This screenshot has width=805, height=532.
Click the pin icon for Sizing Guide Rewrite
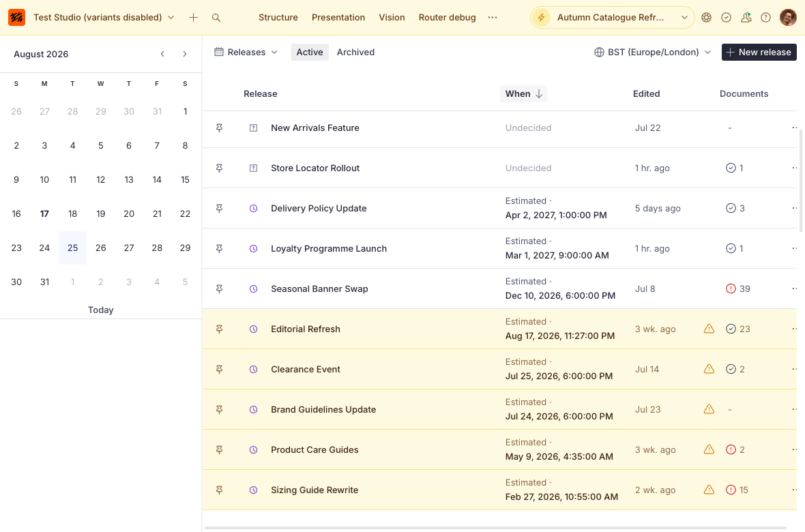(x=219, y=490)
